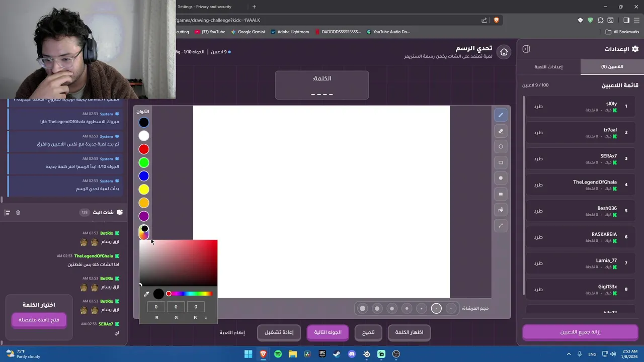Toggle the RGB color format switcher arrows
Viewport: 644px width, 362px height.
(x=206, y=318)
